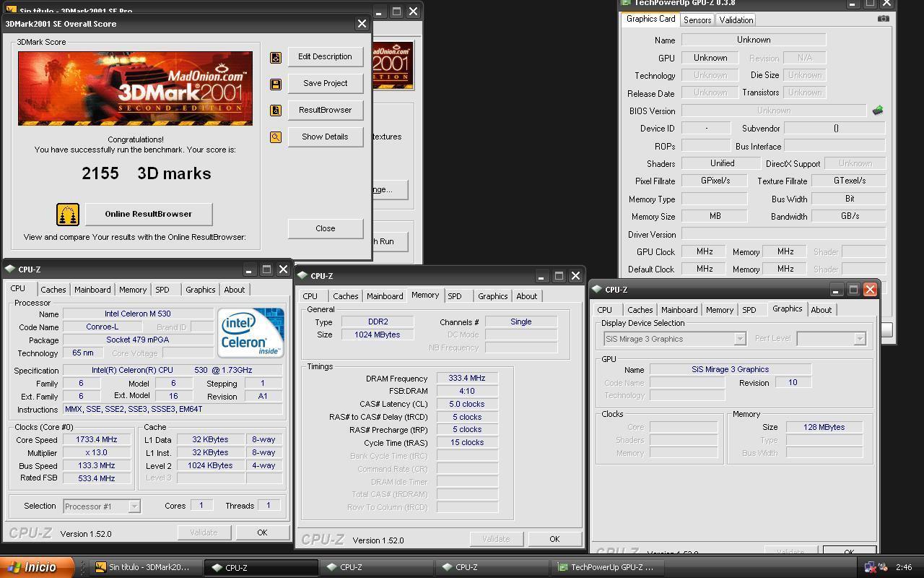Click the Intel Celeron M 530 name field
This screenshot has width=924, height=578.
coord(138,314)
